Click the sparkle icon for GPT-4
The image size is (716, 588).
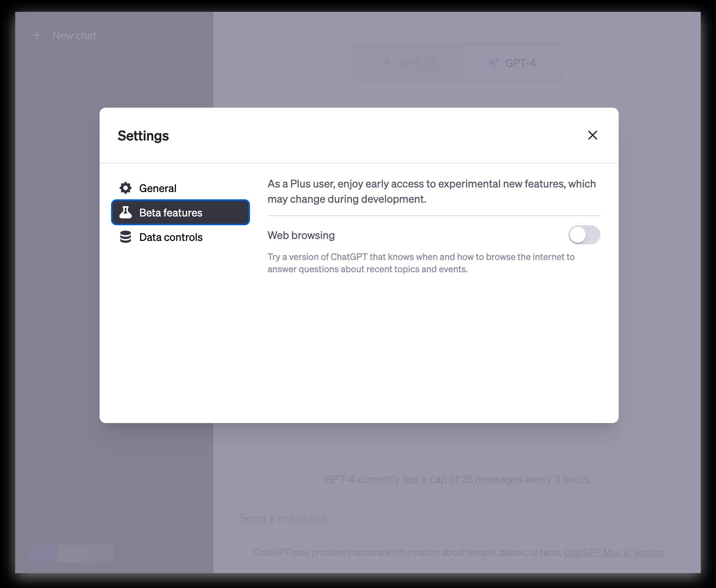click(x=493, y=63)
